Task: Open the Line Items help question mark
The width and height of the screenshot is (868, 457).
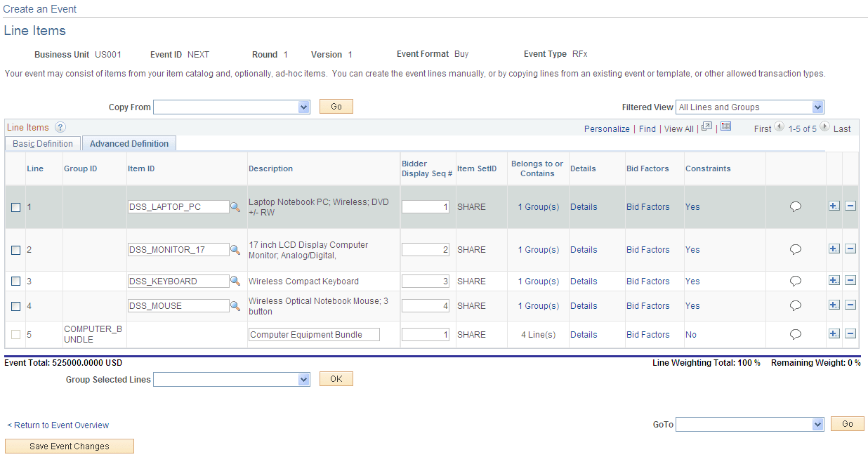Action: (x=60, y=127)
